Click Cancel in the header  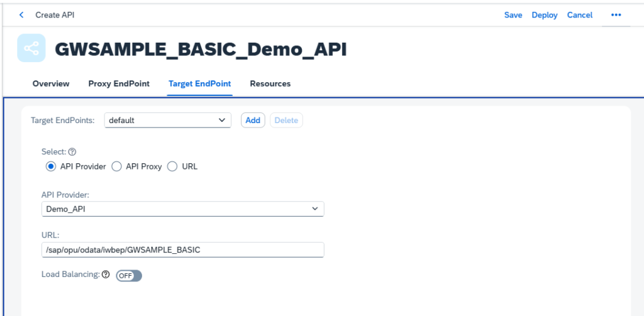pos(580,15)
